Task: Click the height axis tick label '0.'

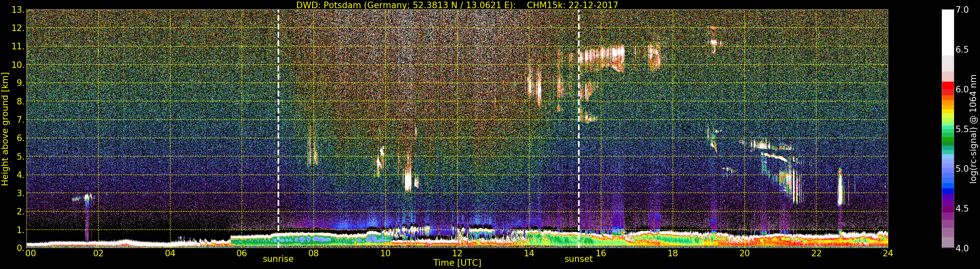Action: point(21,248)
